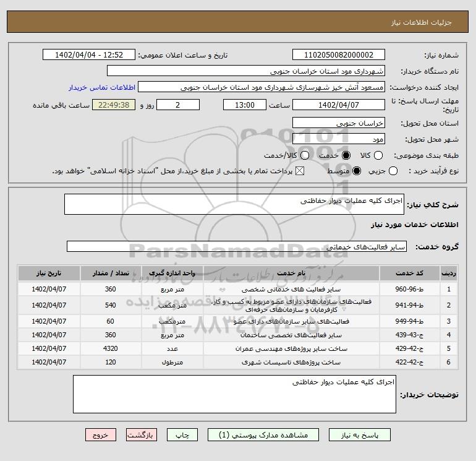This screenshot has width=476, height=461.
Task: Click the تاریخ نیاز column header
Action: tap(49, 273)
